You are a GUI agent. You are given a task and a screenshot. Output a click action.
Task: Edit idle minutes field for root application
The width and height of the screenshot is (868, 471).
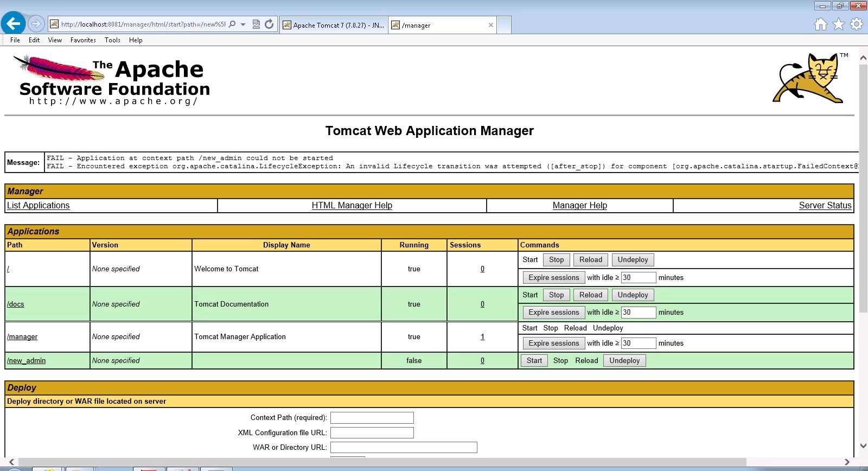pyautogui.click(x=639, y=278)
